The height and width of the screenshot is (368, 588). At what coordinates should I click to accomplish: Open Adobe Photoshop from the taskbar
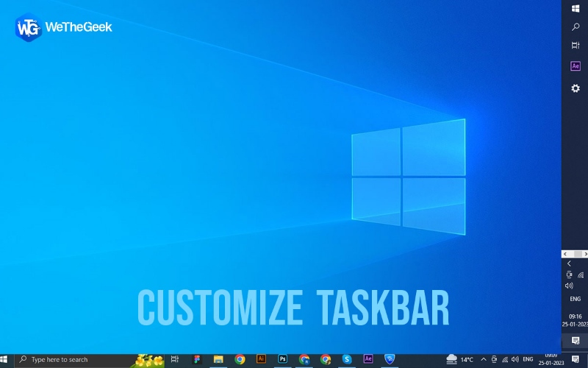[x=282, y=359]
